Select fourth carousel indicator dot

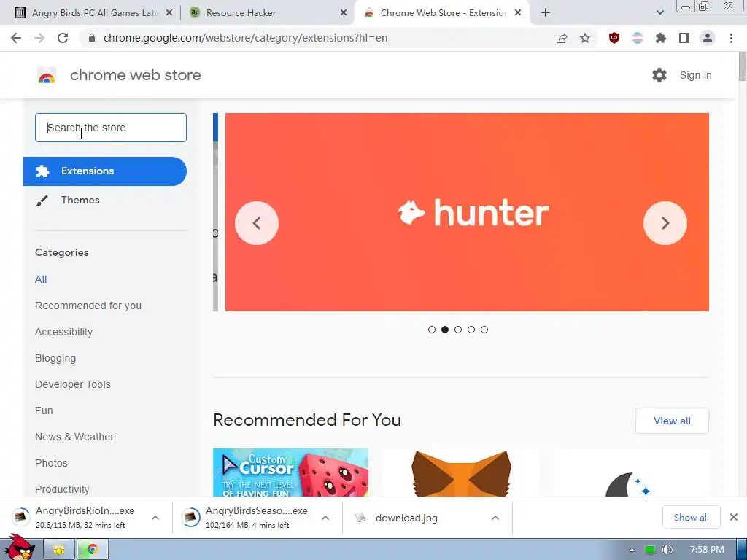click(x=471, y=330)
